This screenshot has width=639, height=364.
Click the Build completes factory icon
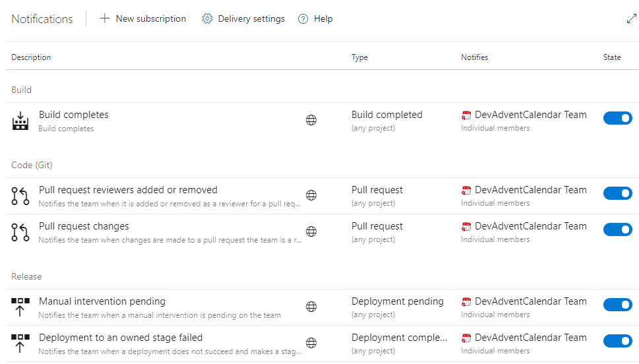point(21,121)
